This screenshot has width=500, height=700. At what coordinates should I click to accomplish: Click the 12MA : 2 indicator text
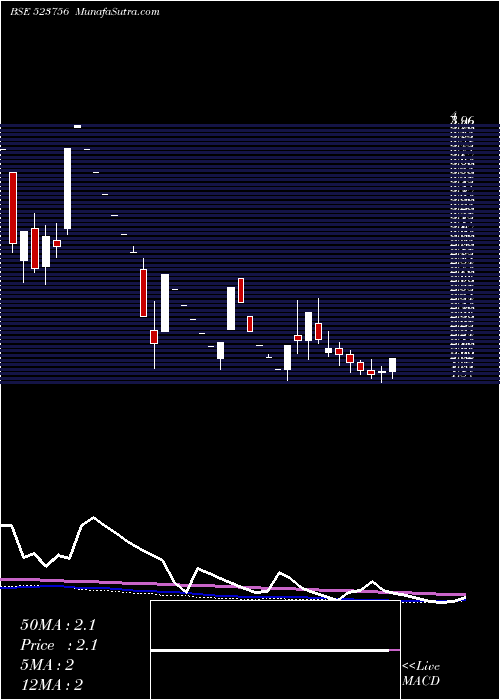pyautogui.click(x=52, y=685)
